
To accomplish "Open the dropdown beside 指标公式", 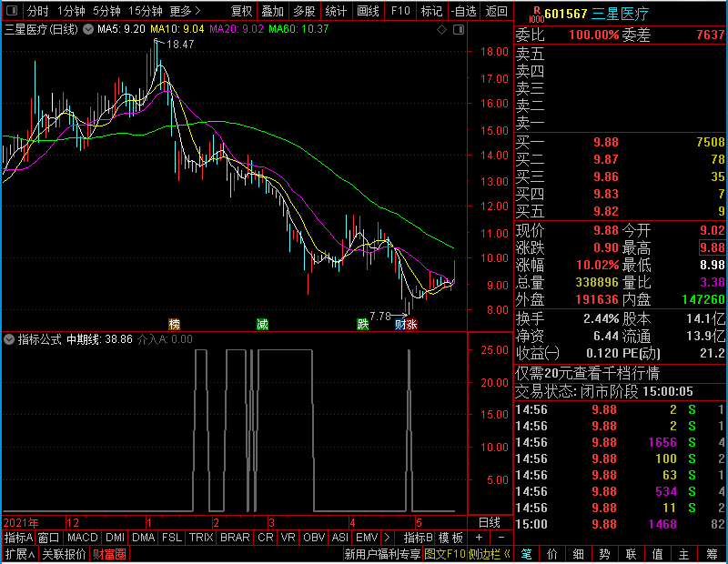I will point(9,339).
